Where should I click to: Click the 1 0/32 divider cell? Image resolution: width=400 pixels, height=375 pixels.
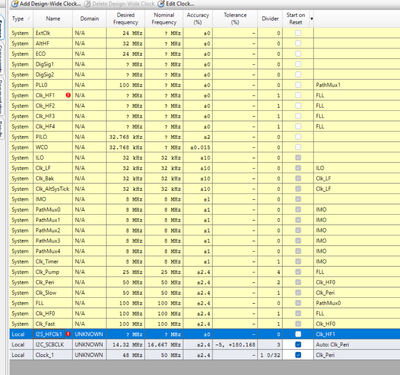(270, 355)
